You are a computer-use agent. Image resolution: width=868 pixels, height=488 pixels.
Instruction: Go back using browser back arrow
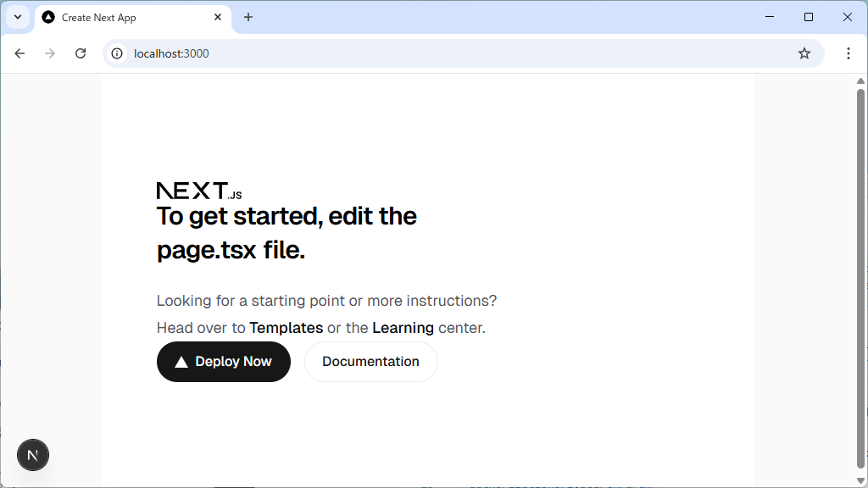pos(20,53)
